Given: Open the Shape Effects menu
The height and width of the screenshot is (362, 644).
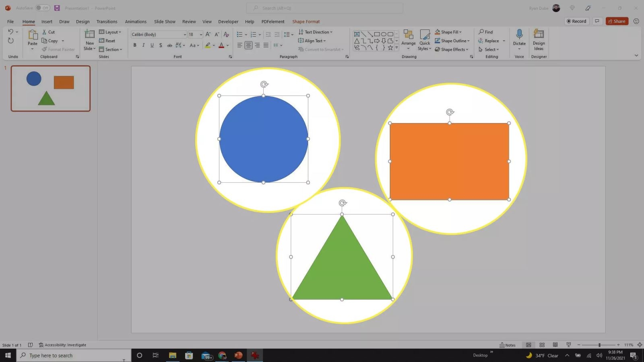Looking at the screenshot, I should point(452,49).
